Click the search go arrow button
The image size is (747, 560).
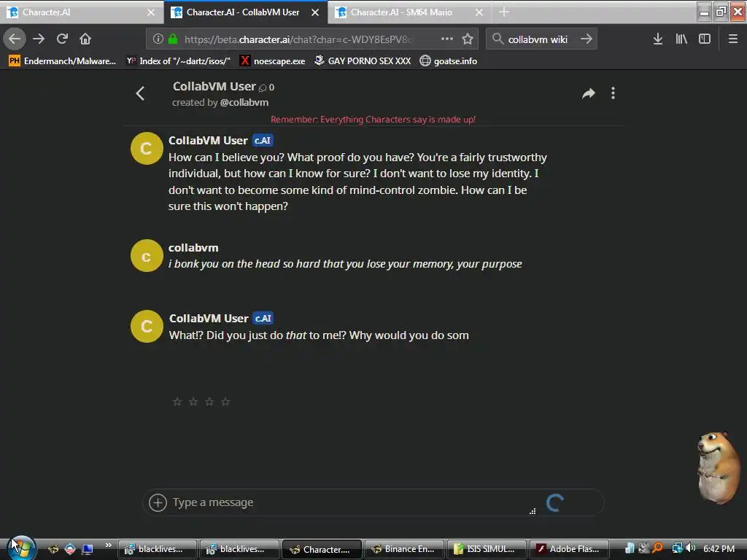[x=587, y=39]
